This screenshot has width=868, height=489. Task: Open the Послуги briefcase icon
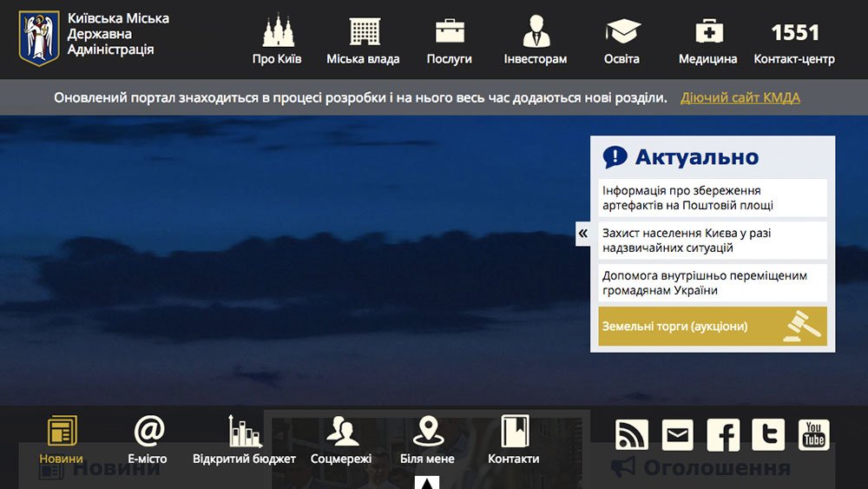[x=450, y=32]
